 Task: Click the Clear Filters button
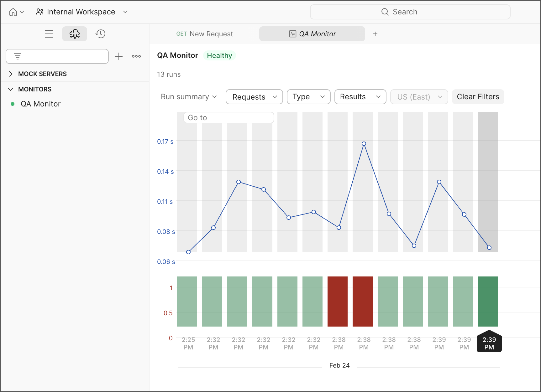coord(478,97)
